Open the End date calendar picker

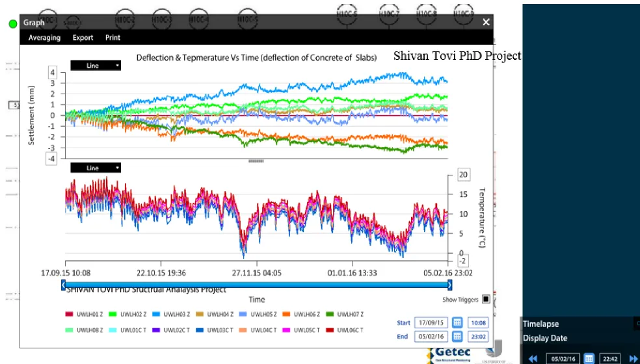coord(457,337)
